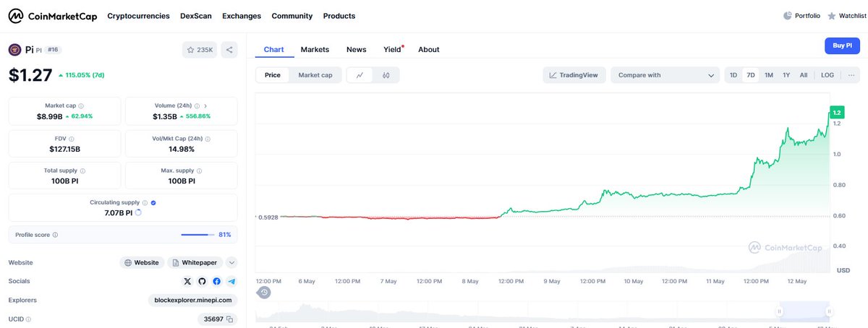The height and width of the screenshot is (328, 868).
Task: Open DexScan menu
Action: point(196,16)
